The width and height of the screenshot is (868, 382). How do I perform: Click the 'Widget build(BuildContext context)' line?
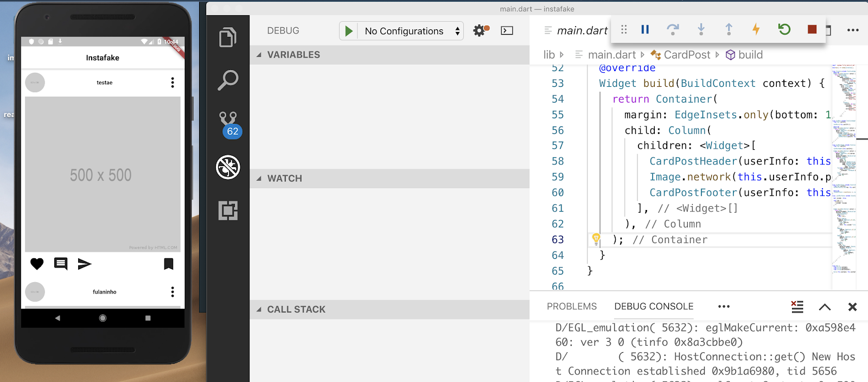coord(712,84)
